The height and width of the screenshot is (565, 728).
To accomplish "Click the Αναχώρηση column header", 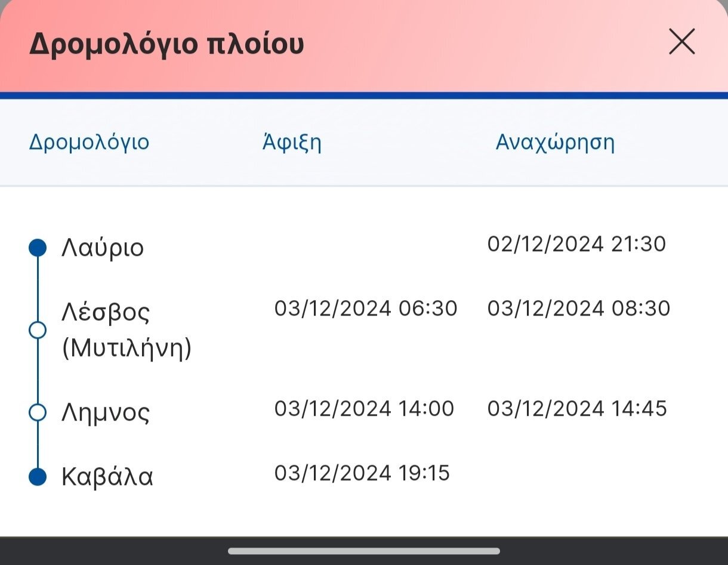I will click(x=555, y=143).
